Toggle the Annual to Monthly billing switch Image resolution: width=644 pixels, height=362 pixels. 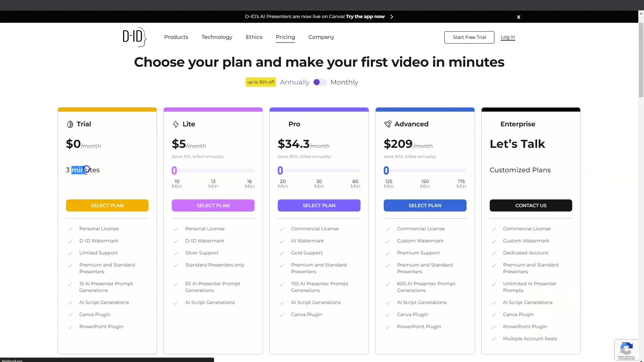tap(319, 82)
